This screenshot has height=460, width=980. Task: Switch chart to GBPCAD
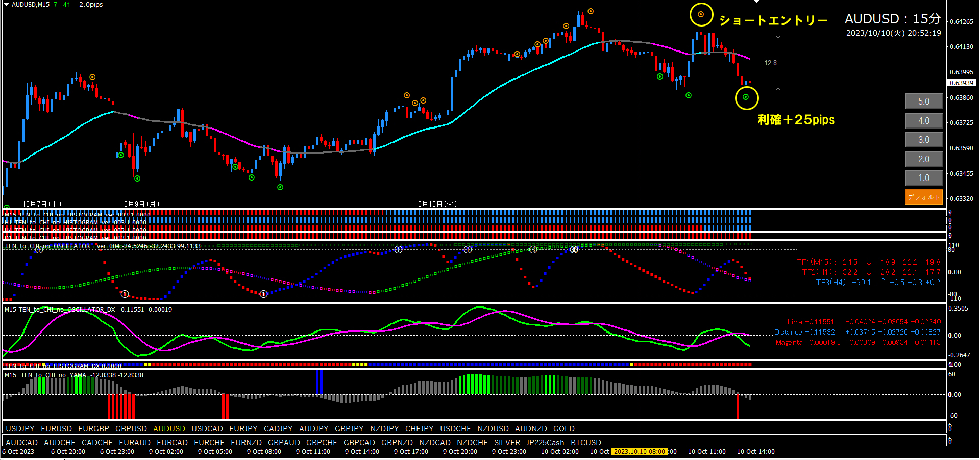(359, 443)
